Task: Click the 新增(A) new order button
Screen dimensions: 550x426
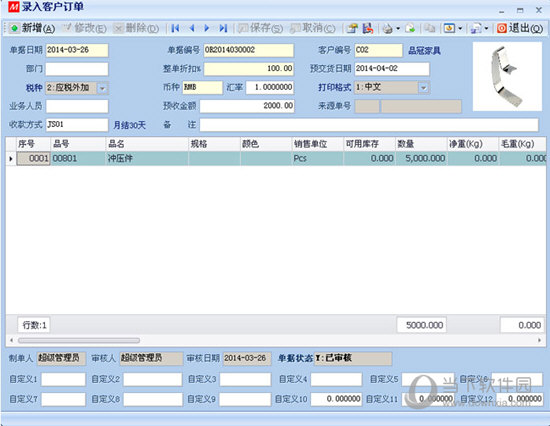Action: coord(32,28)
